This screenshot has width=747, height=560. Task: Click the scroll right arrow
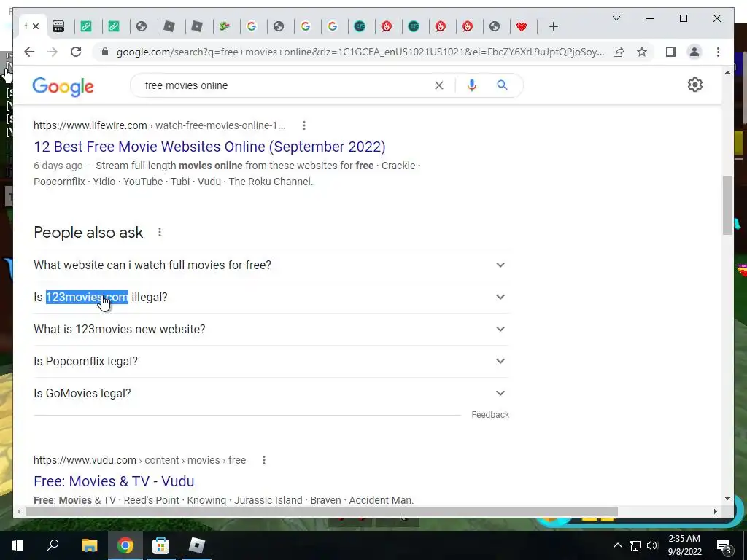click(x=715, y=511)
